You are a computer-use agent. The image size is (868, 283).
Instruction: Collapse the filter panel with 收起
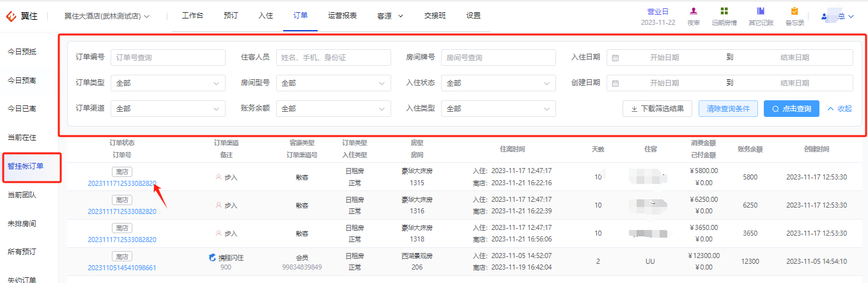[x=839, y=109]
